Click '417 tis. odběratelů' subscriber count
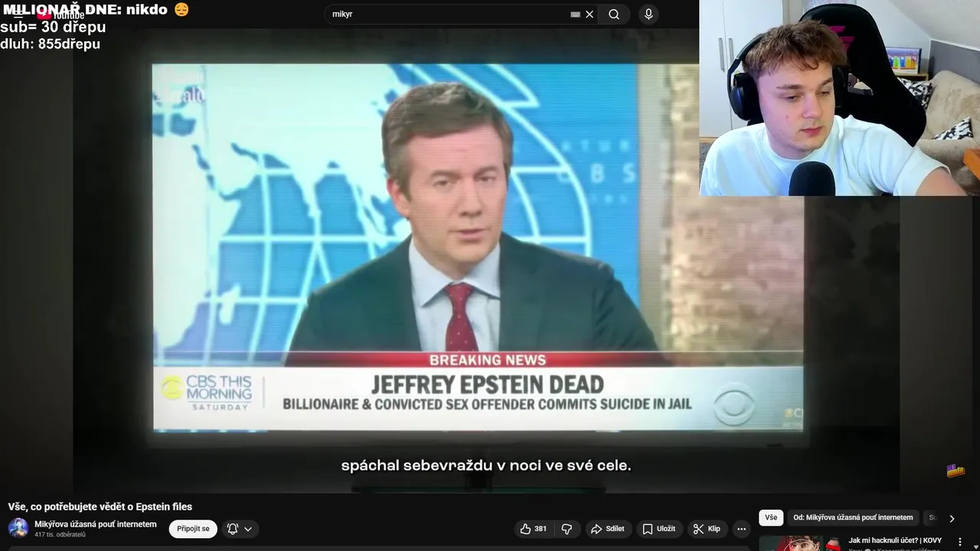This screenshot has width=980, height=551. (60, 535)
